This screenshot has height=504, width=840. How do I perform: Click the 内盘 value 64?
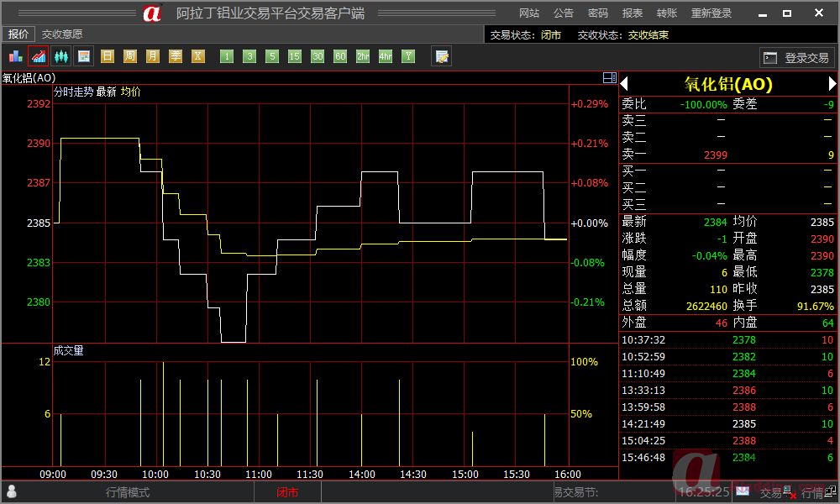coord(828,323)
